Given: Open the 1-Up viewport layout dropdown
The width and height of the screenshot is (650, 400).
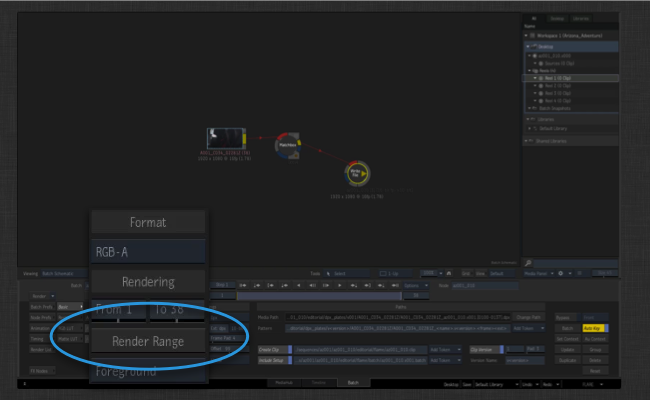Looking at the screenshot, I should click(x=394, y=274).
